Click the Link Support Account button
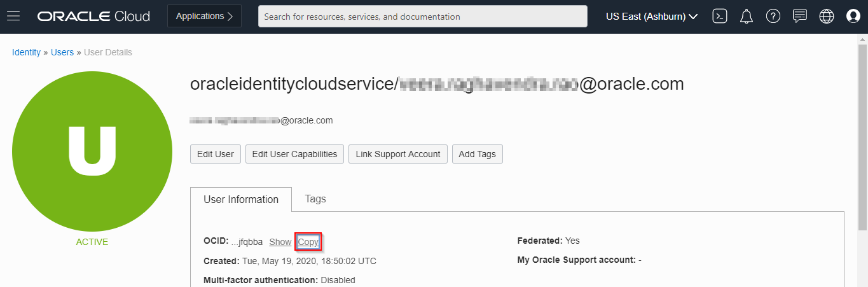 (398, 154)
